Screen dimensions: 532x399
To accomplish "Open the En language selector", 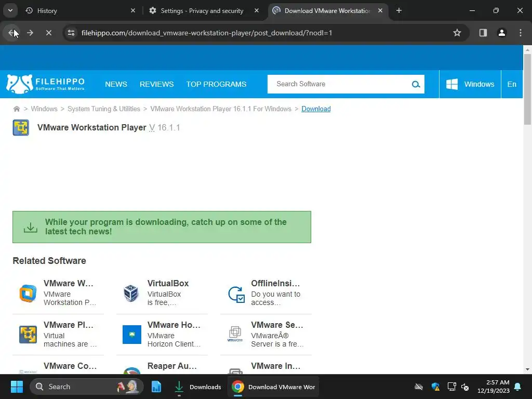I will (x=512, y=84).
